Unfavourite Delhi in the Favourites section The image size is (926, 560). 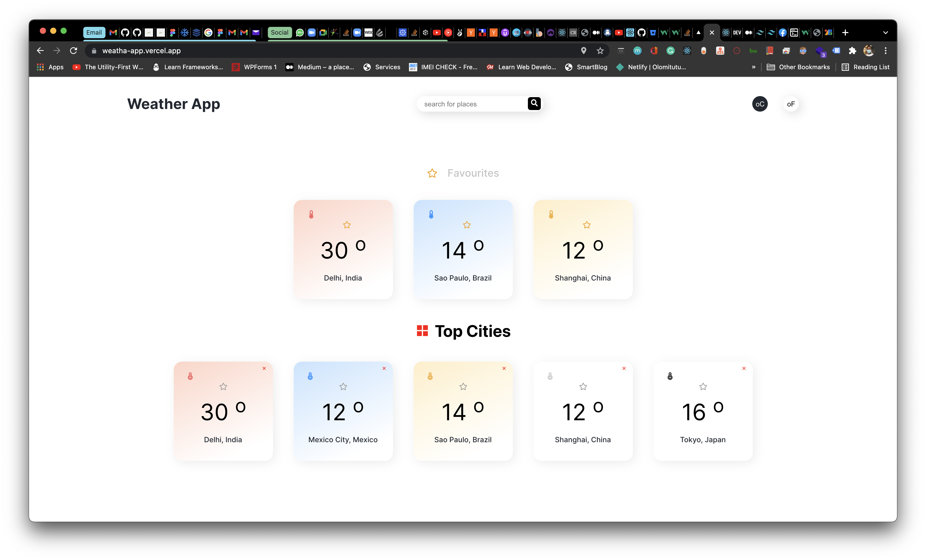click(347, 225)
